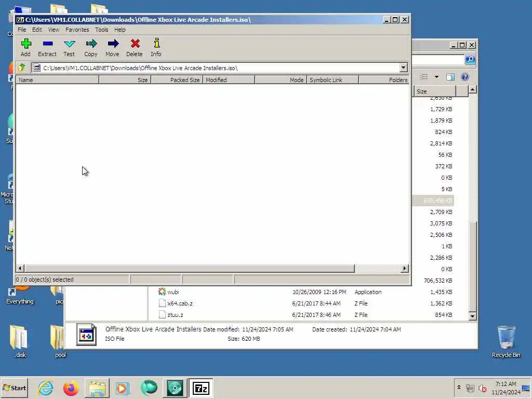This screenshot has height=399, width=532.
Task: Open Windows Media Player from taskbar
Action: (123, 388)
